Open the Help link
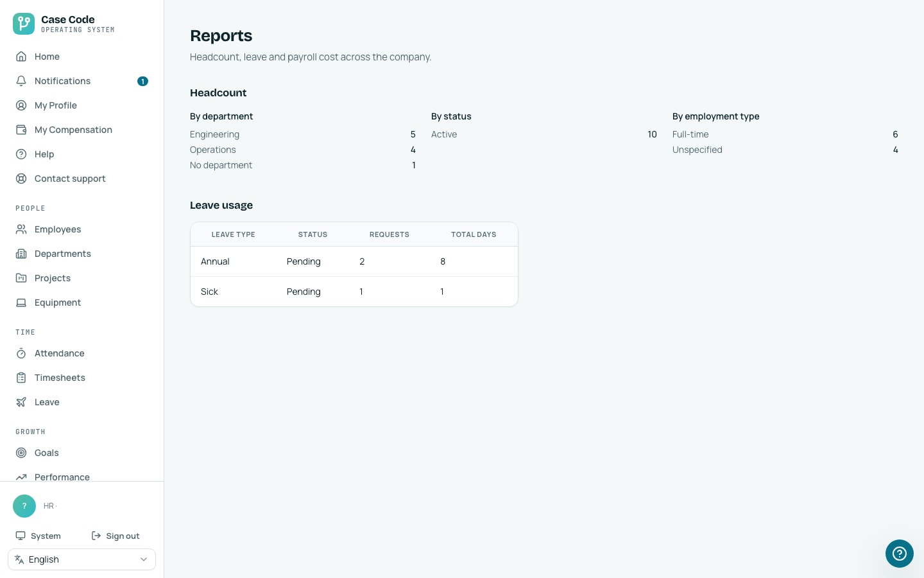This screenshot has width=924, height=578. pyautogui.click(x=81, y=154)
